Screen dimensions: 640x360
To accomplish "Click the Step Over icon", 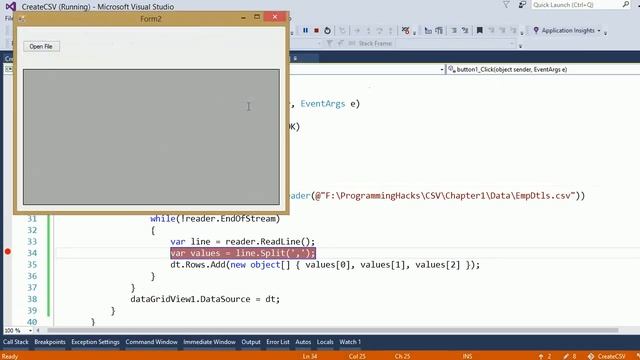I will coord(380,31).
